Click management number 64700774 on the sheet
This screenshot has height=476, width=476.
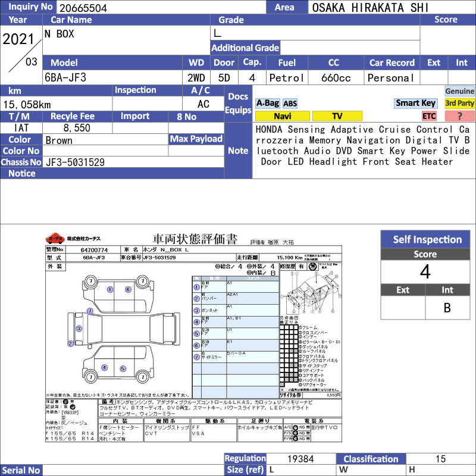pos(94,250)
